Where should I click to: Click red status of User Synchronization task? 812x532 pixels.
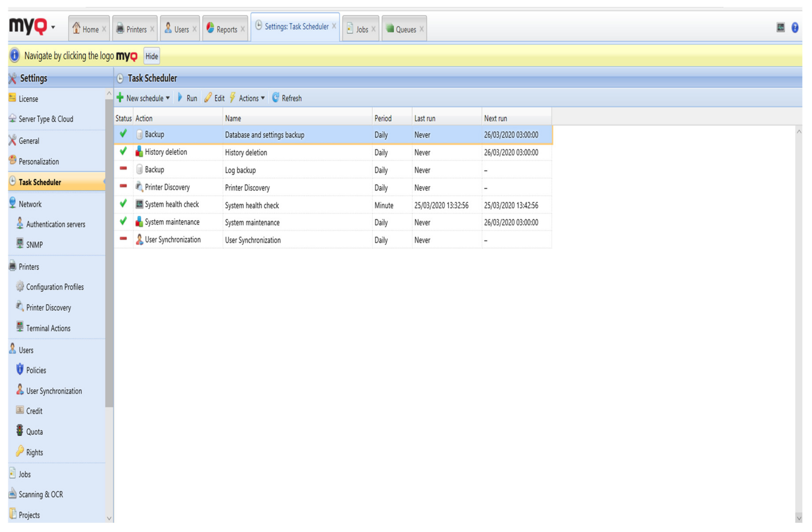(x=123, y=239)
